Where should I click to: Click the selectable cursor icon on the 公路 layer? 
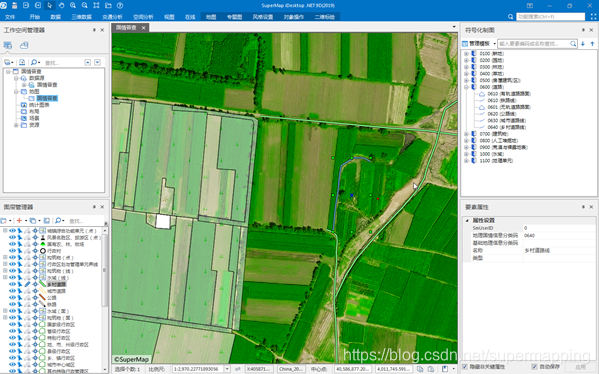tap(19, 298)
